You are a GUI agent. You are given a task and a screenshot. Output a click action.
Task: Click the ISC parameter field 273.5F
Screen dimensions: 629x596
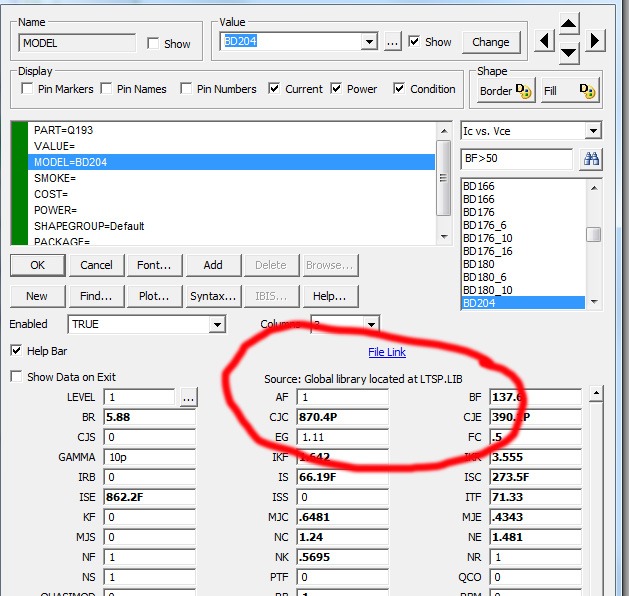click(x=535, y=477)
